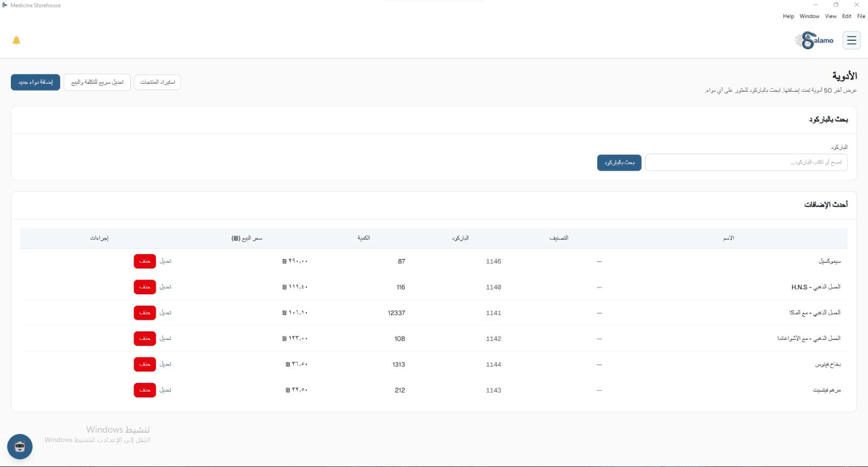Click the التصنيف column header
This screenshot has height=467, width=868.
click(559, 238)
